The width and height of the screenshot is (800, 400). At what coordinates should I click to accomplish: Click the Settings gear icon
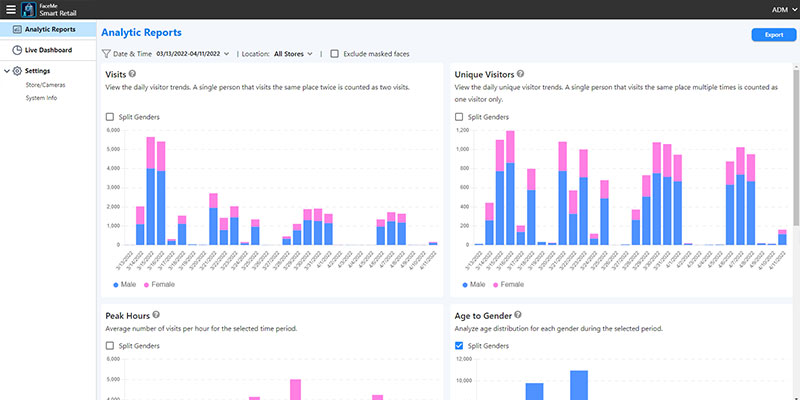[17, 71]
